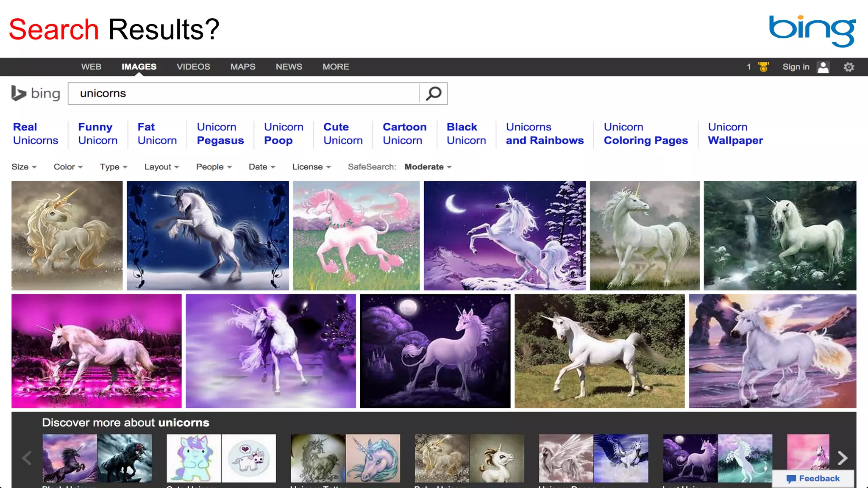Click the Bing logo beside search box
This screenshot has width=868, height=488.
pos(36,94)
